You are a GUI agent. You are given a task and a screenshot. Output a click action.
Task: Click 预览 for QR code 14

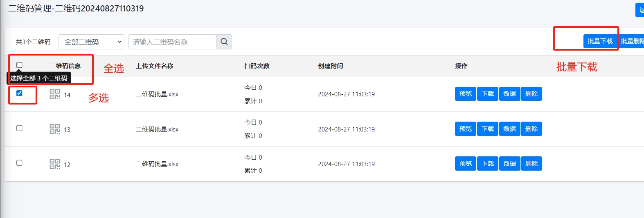coord(465,94)
